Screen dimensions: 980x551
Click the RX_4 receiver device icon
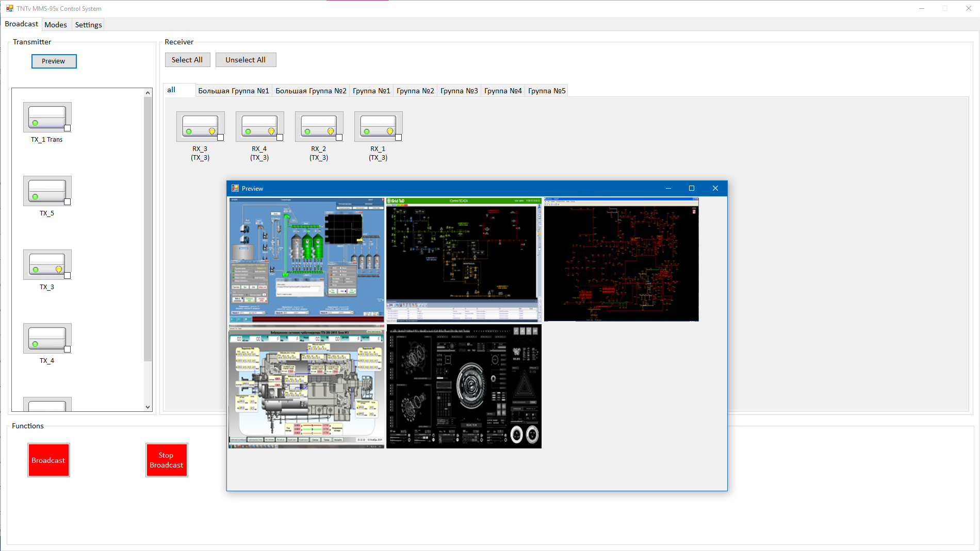pos(259,126)
